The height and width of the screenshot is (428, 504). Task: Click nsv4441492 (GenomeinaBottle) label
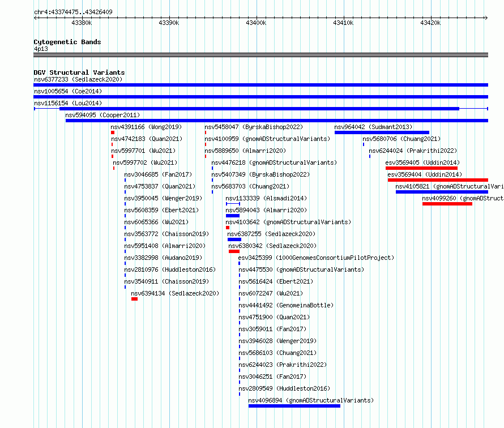click(x=286, y=305)
